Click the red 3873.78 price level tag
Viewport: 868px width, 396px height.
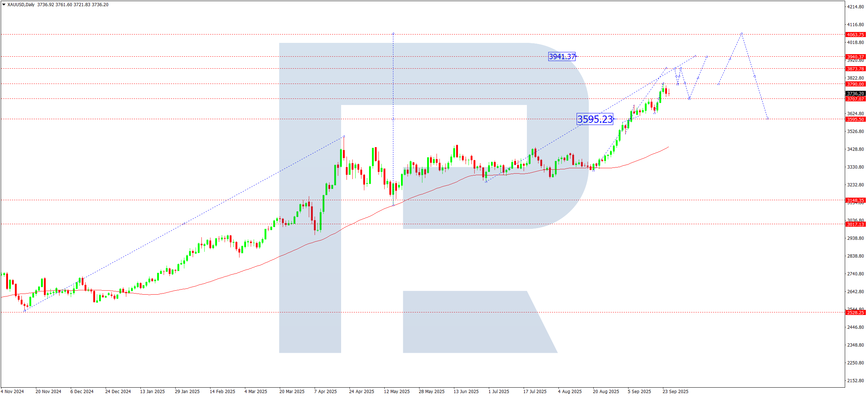pos(855,69)
